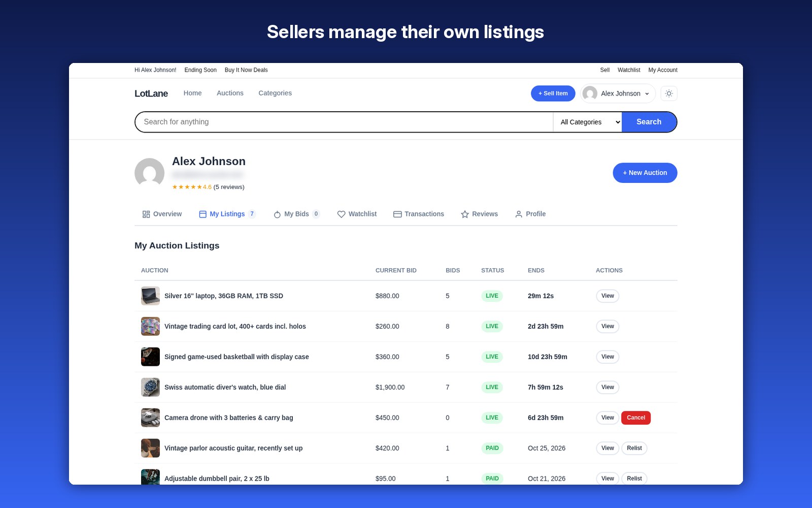Open Categories in the main nav

coord(275,93)
